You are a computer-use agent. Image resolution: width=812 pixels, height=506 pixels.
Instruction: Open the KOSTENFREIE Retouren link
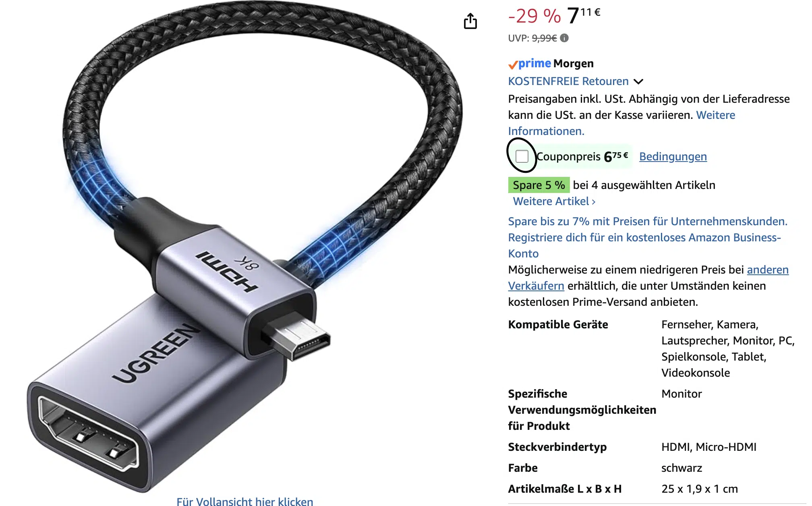pyautogui.click(x=568, y=81)
